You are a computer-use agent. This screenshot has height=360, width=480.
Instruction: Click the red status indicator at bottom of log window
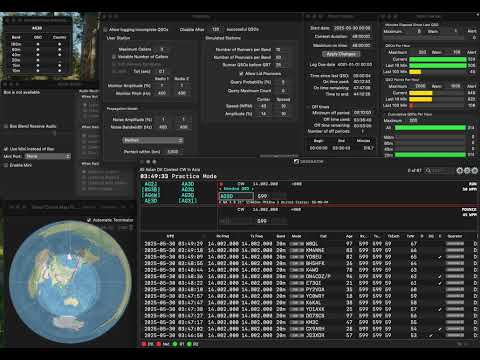(144, 344)
